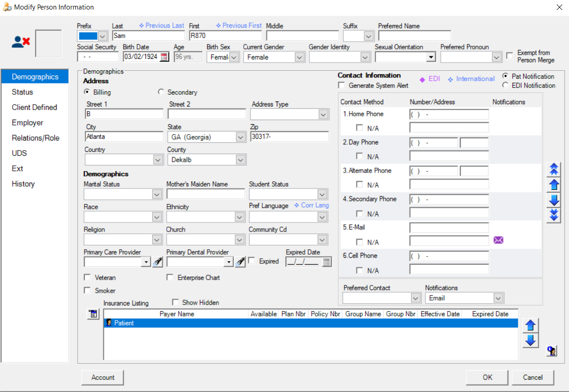The image size is (569, 392).
Task: Move contact method to top double-arrow
Action: (x=554, y=169)
